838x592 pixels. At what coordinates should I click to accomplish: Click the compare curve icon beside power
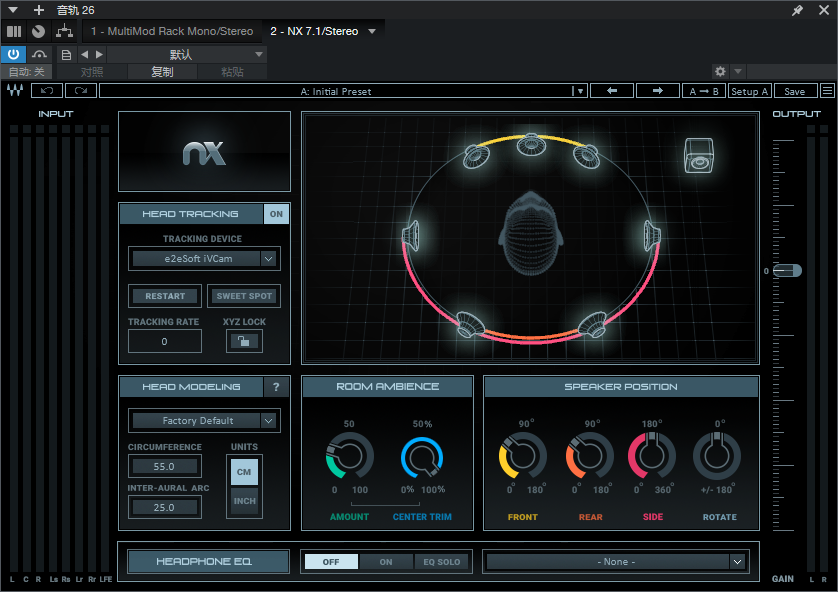coord(39,54)
